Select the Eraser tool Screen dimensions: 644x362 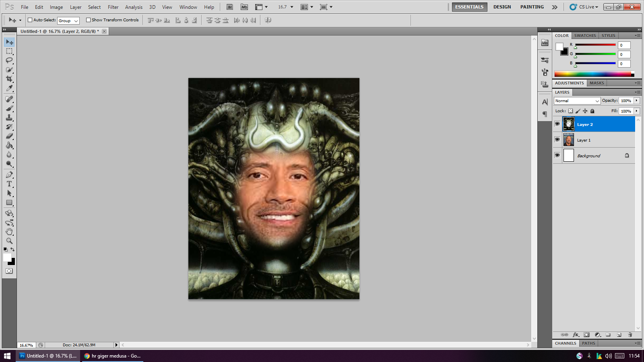pyautogui.click(x=9, y=136)
